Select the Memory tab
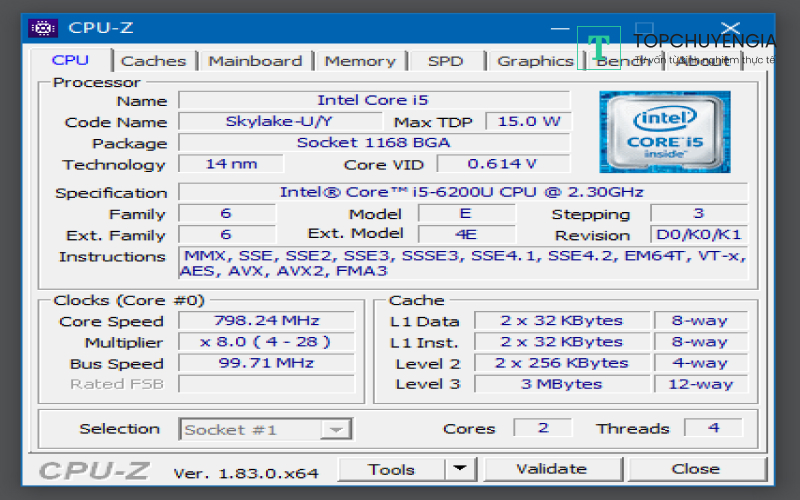 [360, 61]
